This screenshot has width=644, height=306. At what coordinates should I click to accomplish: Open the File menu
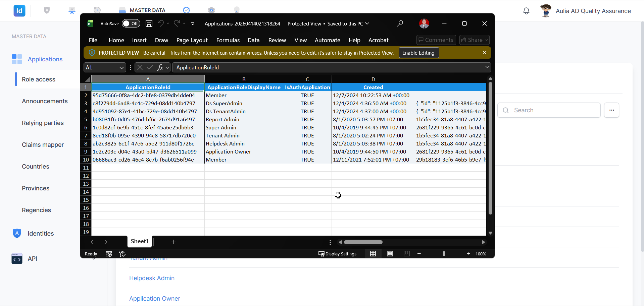coord(93,40)
